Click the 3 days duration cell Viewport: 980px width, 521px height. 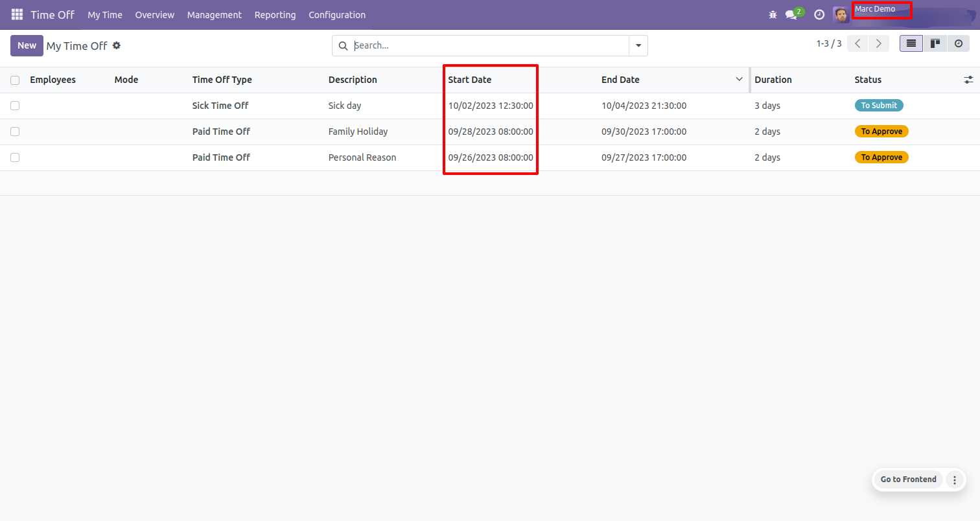pyautogui.click(x=767, y=106)
